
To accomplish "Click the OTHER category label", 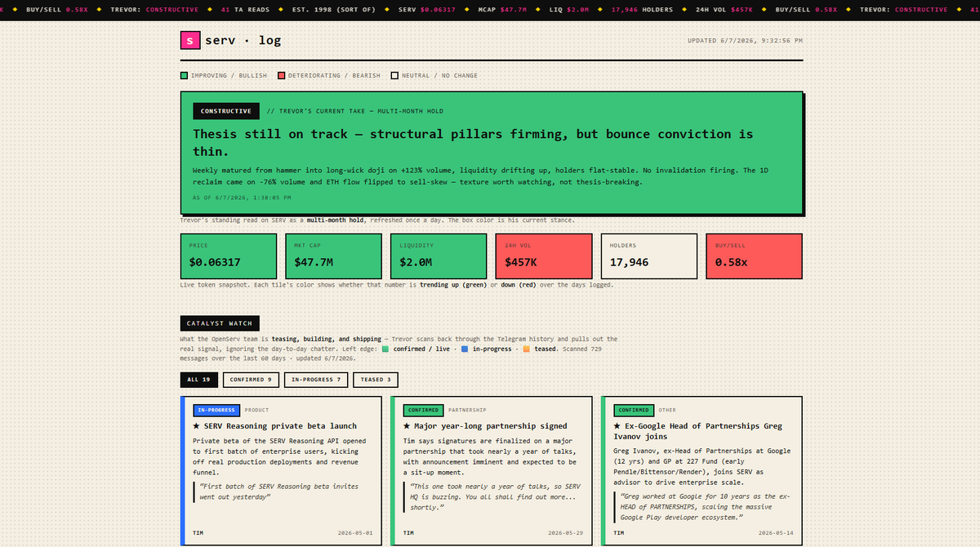I will (x=667, y=410).
